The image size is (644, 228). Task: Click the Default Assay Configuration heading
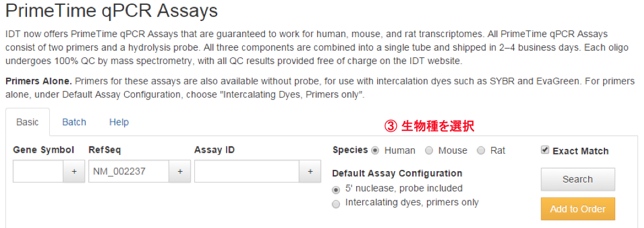point(397,173)
